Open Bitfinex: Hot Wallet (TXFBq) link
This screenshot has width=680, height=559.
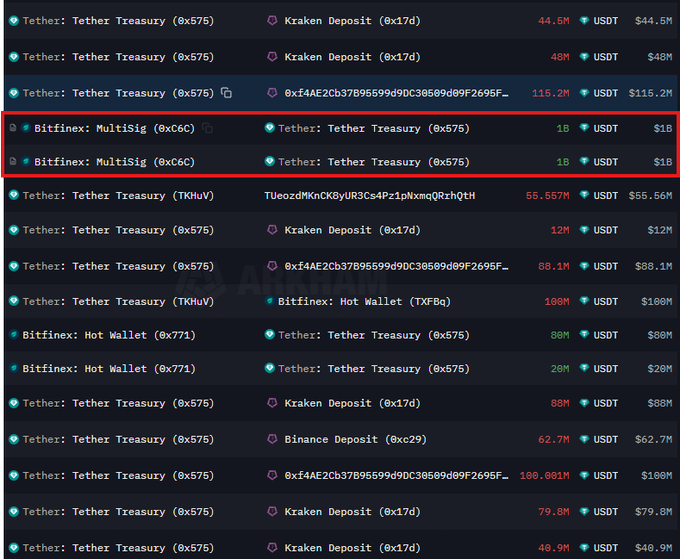pyautogui.click(x=364, y=301)
